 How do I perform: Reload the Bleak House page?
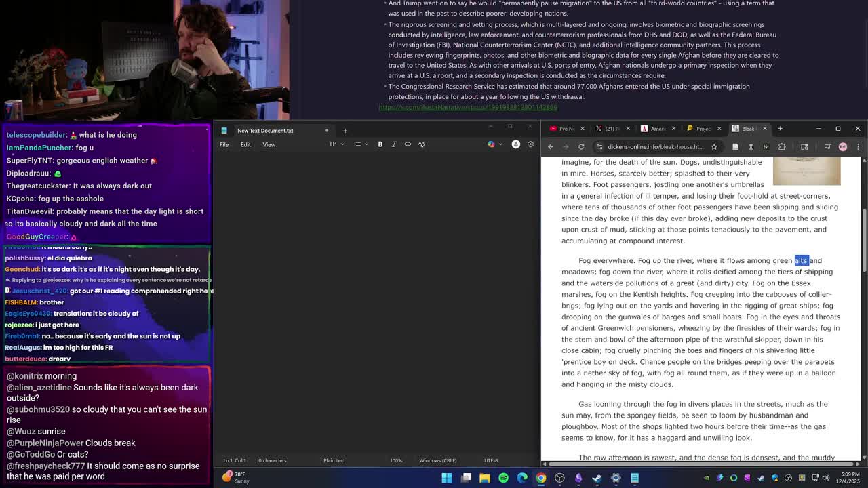point(581,147)
